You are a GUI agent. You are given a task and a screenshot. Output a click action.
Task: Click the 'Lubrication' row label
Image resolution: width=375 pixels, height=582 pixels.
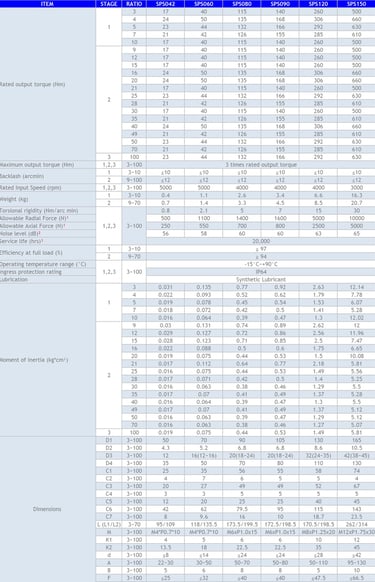pos(14,279)
